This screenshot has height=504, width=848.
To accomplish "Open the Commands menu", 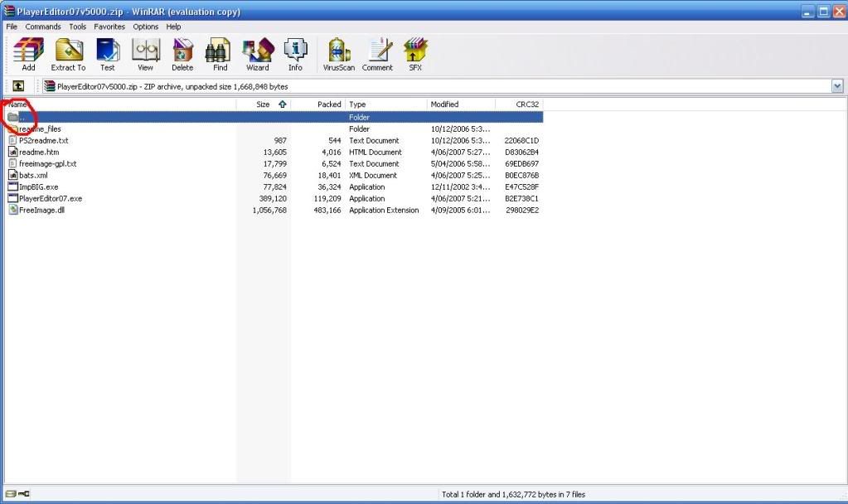I will click(x=43, y=27).
